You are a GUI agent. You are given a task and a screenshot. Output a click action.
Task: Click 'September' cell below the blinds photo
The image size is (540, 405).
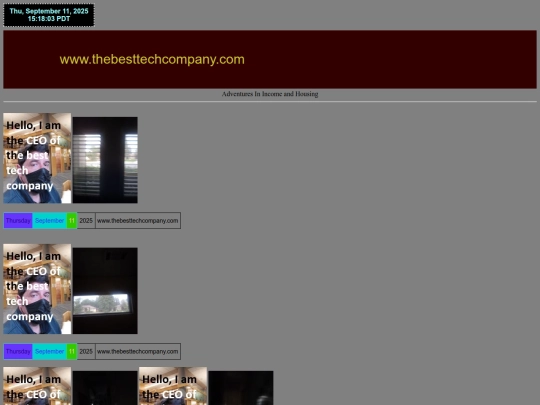[x=50, y=220]
